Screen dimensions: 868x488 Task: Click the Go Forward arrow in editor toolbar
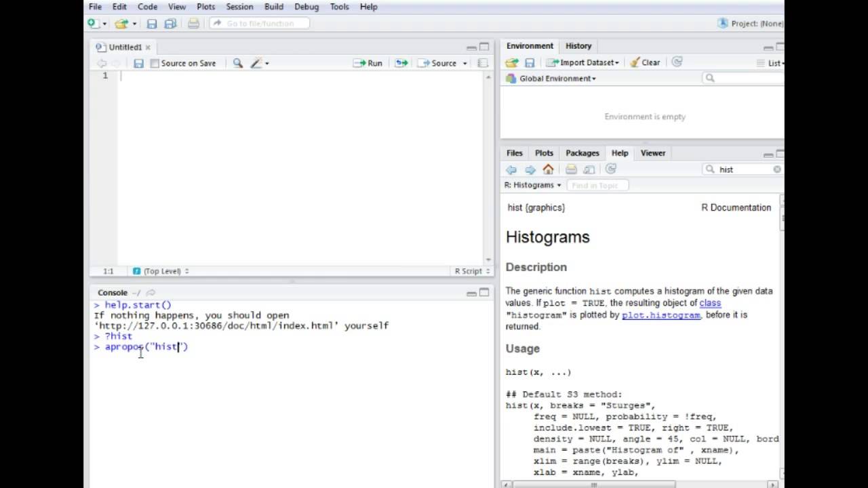point(116,63)
